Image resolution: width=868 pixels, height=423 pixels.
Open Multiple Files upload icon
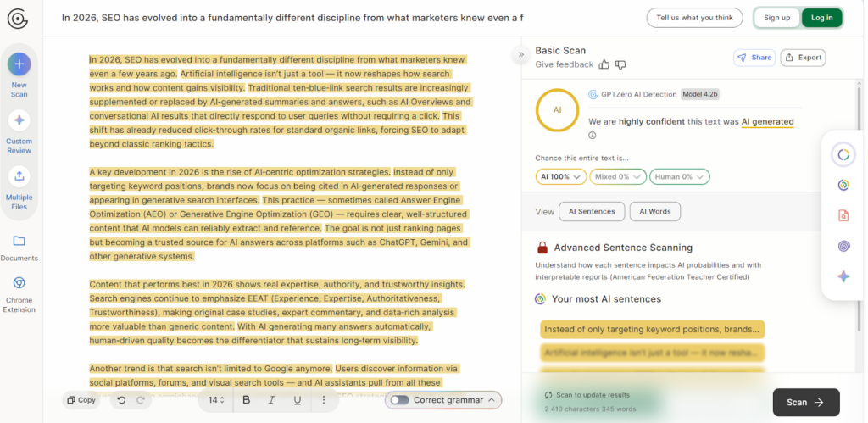coord(19,176)
